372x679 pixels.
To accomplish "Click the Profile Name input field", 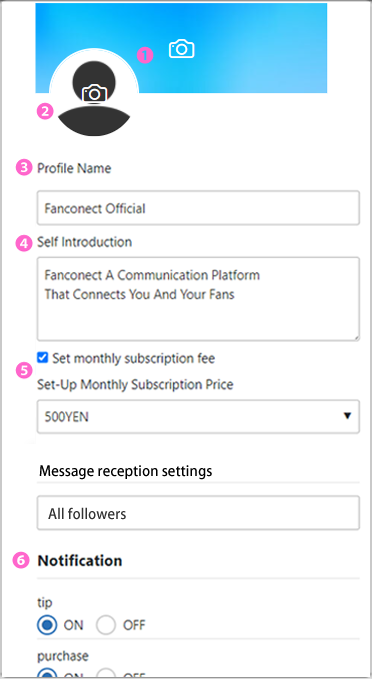I will pyautogui.click(x=198, y=208).
